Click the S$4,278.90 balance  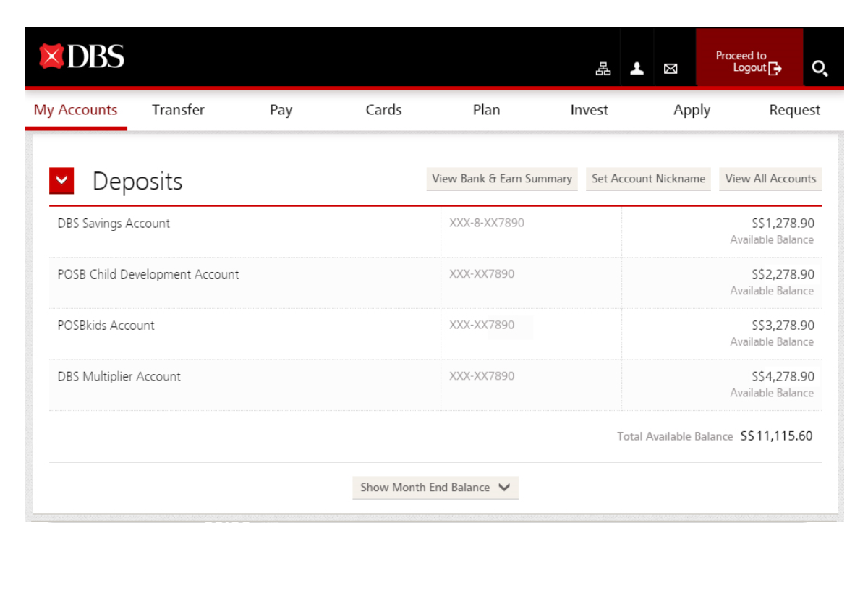tap(783, 376)
